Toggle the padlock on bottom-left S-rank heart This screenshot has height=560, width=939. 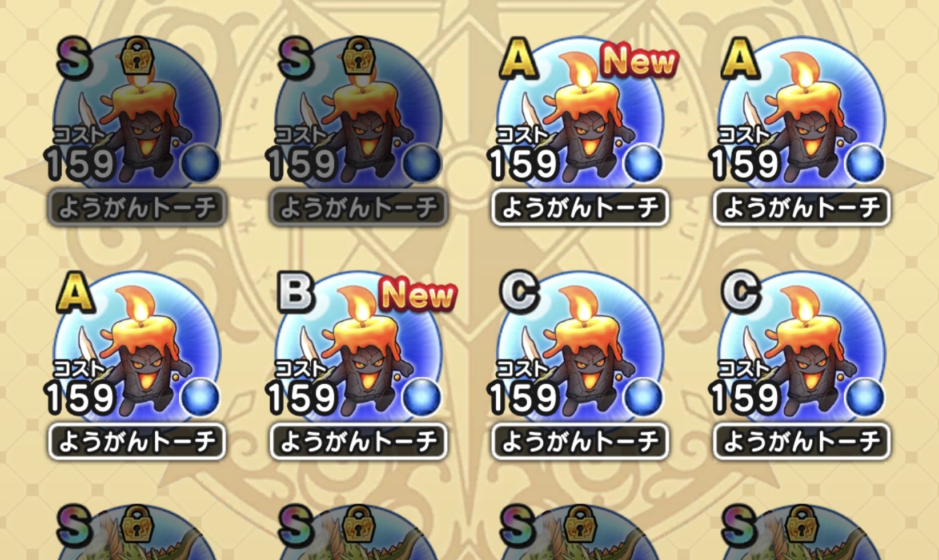tap(138, 523)
